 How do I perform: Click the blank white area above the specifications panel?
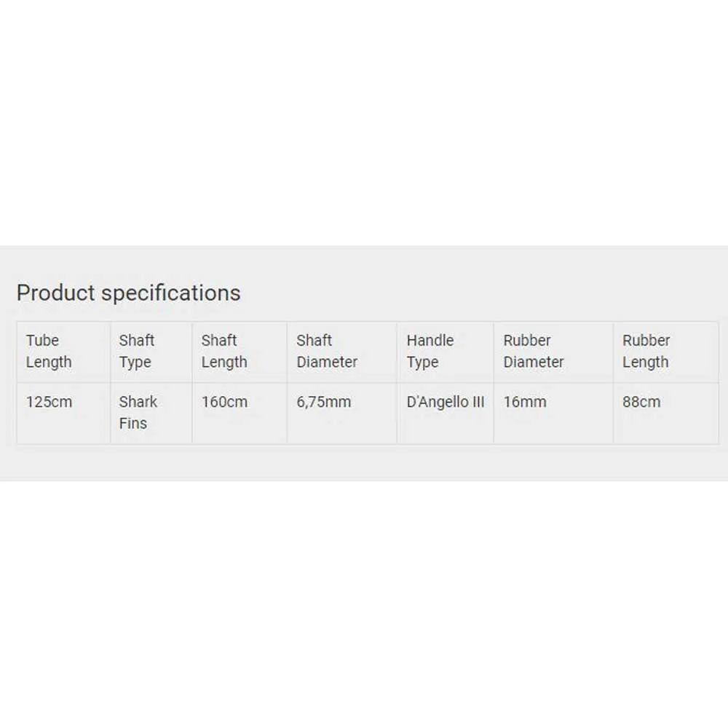pyautogui.click(x=364, y=124)
